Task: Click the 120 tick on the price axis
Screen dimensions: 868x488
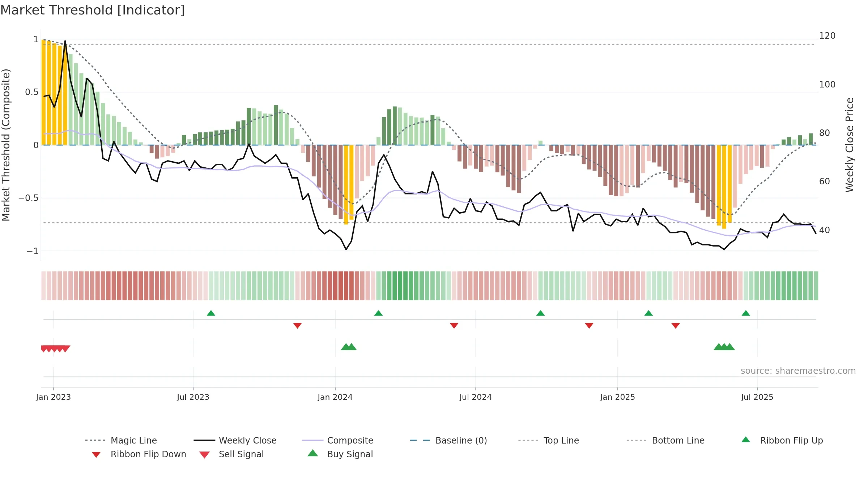Action: 827,36
